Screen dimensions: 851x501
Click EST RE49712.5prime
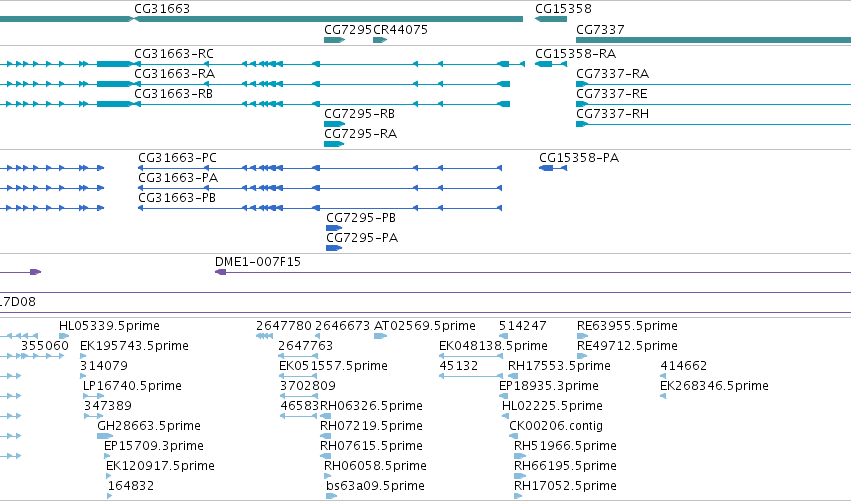coord(627,346)
